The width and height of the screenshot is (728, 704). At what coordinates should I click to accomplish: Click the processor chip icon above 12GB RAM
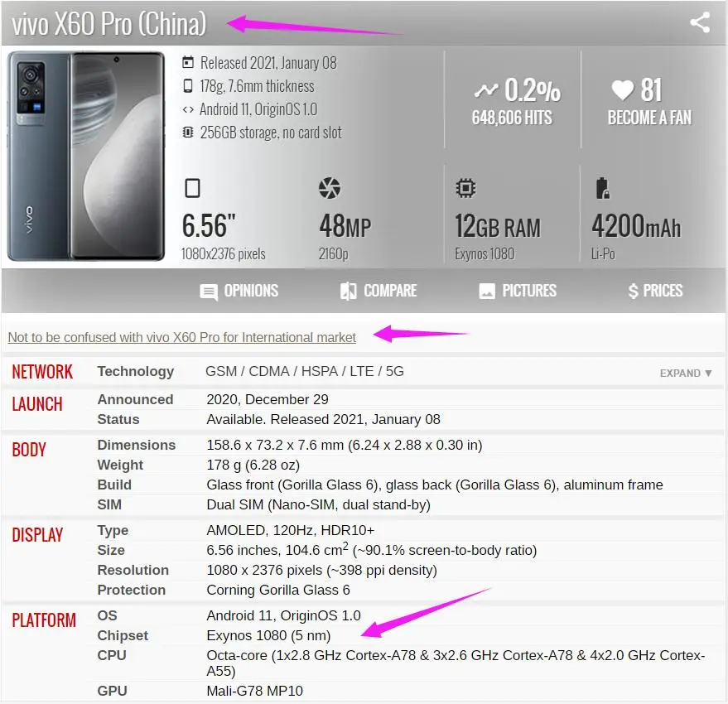click(x=465, y=188)
